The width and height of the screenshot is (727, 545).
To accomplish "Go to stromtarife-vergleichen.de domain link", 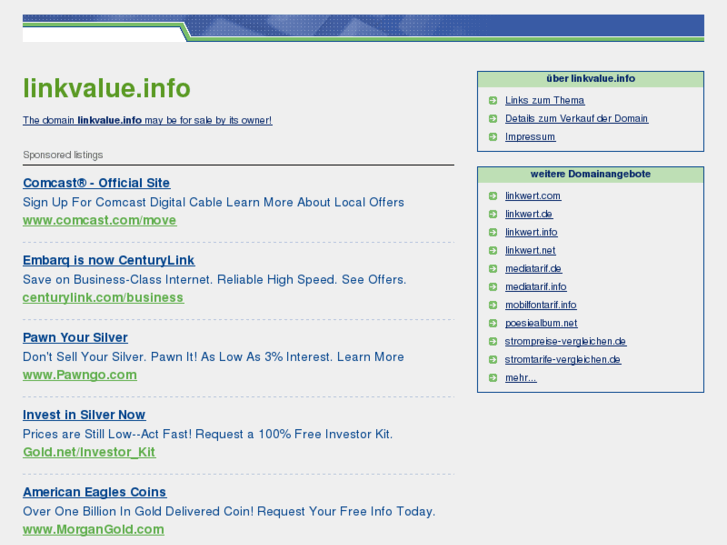I will [563, 359].
